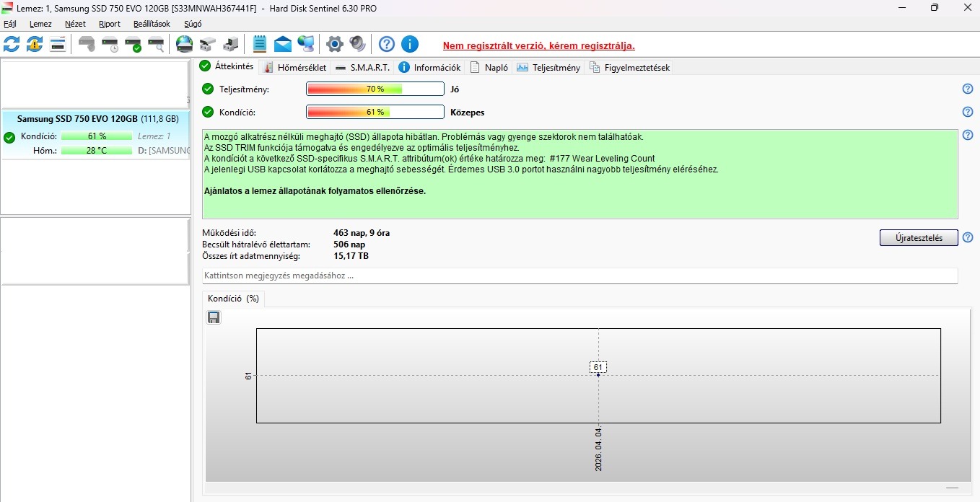Switch to the Figyelmeztetések tab

[x=630, y=67]
